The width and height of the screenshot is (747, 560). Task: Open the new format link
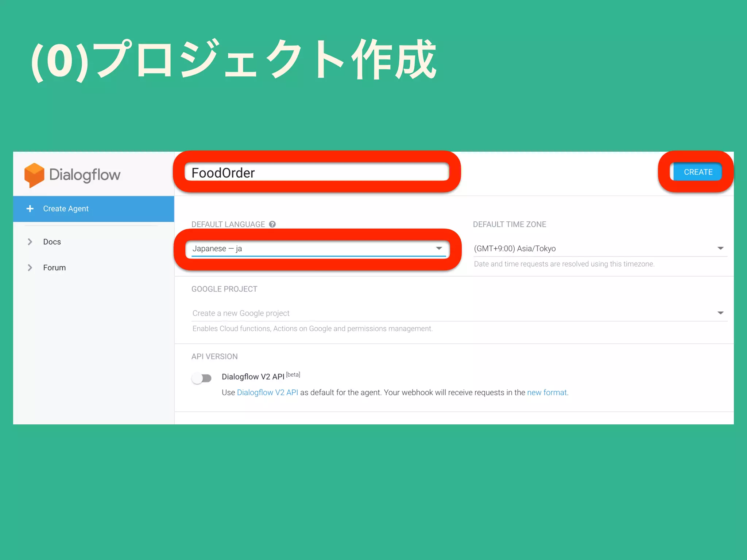click(x=547, y=393)
